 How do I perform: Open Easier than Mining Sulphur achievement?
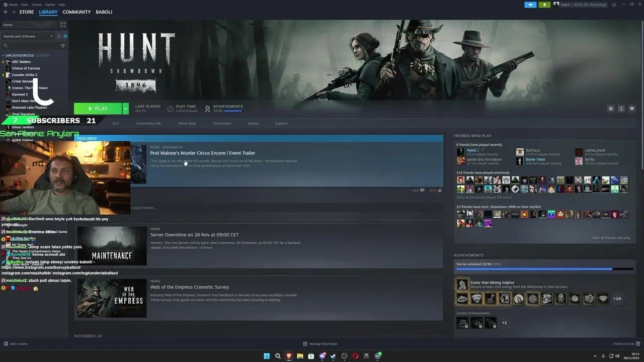click(493, 283)
